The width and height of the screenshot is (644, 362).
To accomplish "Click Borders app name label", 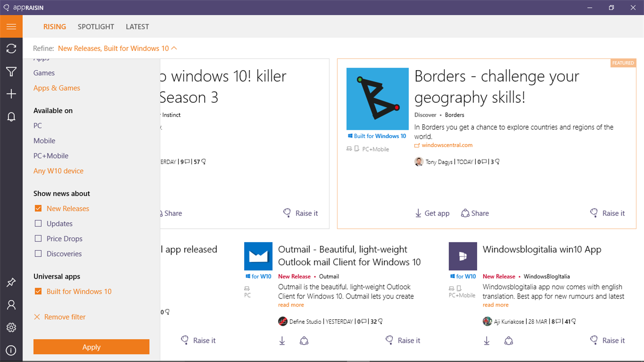I will pyautogui.click(x=454, y=115).
